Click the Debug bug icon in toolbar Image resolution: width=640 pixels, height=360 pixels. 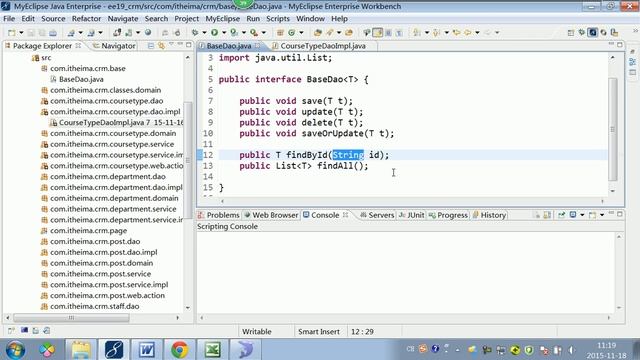coord(195,33)
